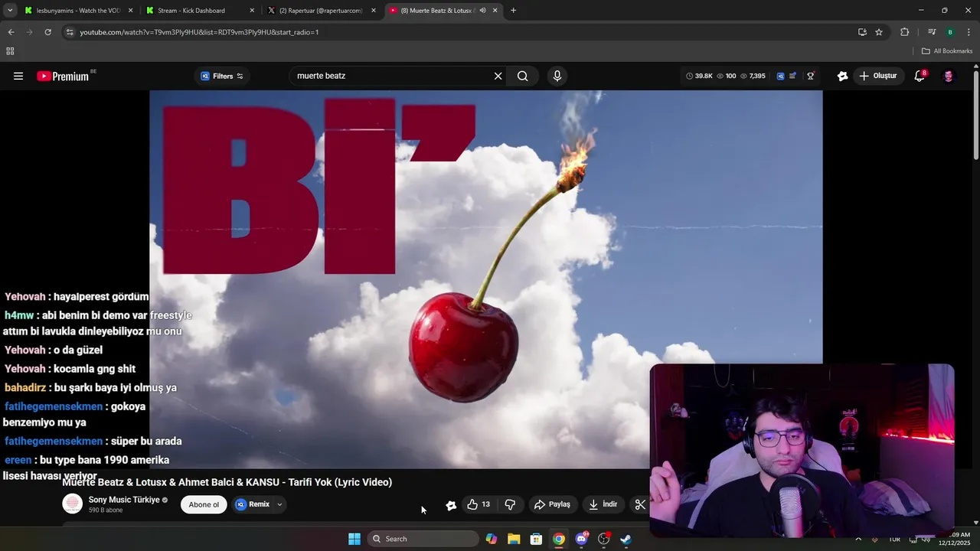Open the vidIQ list icon in stats bar
Viewport: 980px width, 551px height.
coord(792,76)
